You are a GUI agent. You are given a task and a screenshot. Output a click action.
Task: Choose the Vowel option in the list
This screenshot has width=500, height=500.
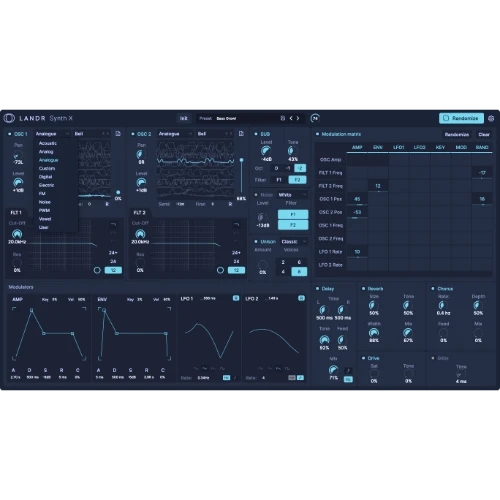click(45, 219)
